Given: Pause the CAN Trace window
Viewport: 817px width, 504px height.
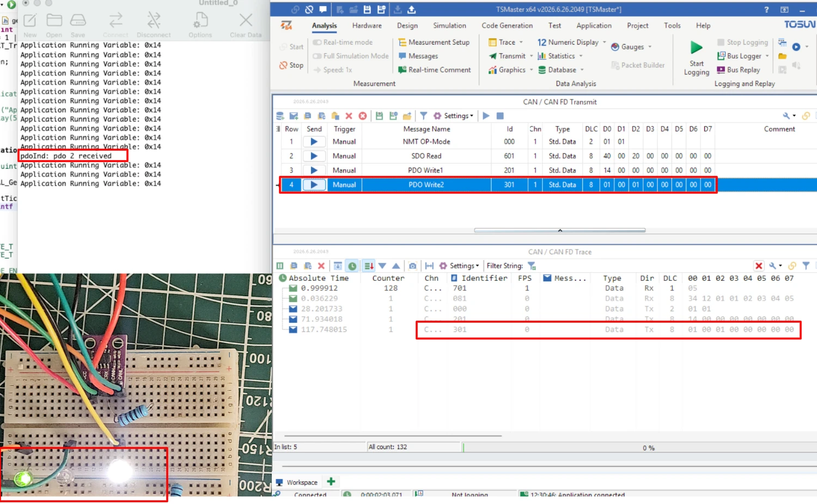Looking at the screenshot, I should tap(280, 266).
